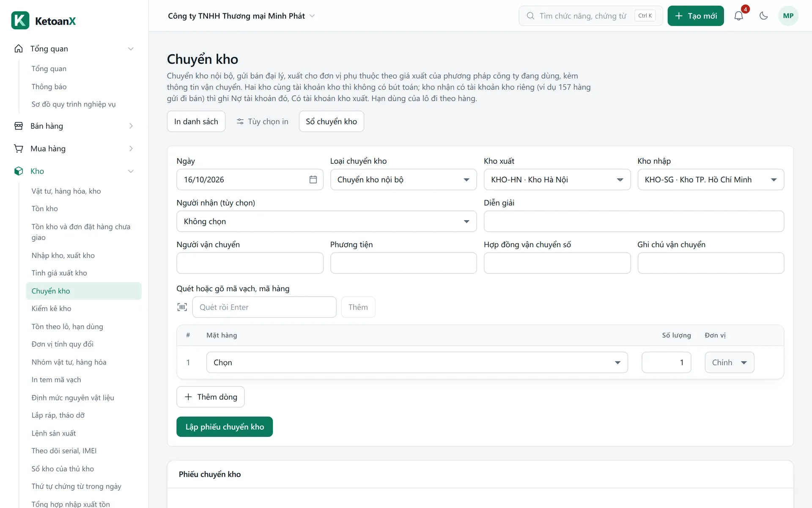Screen dimensions: 812x508
Task: Toggle dark mode moon icon
Action: 763,16
